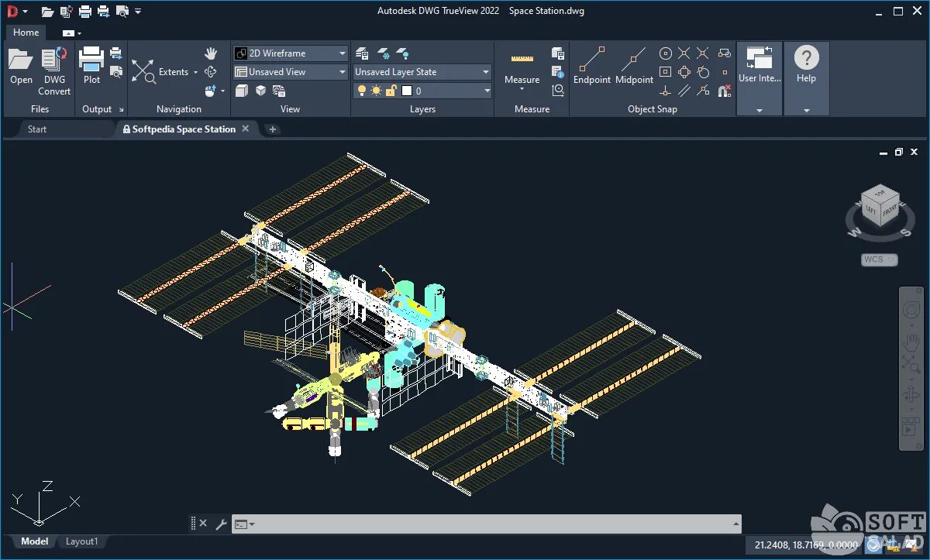Screen dimensions: 930x560
Task: Toggle Tangent object snap icon
Action: tap(702, 72)
